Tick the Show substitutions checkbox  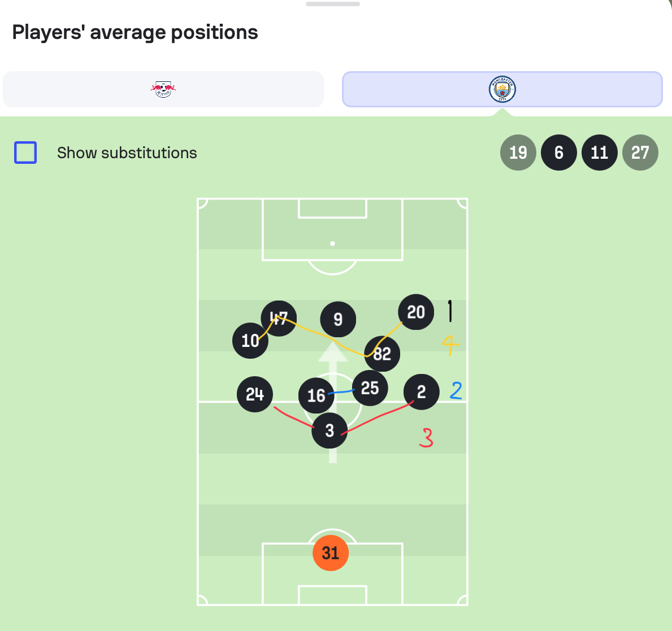click(x=25, y=153)
